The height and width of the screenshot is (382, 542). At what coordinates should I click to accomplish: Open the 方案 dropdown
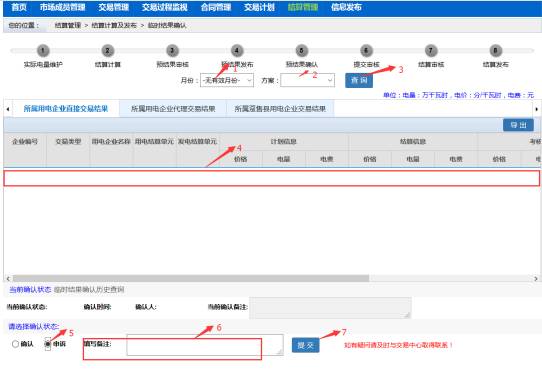(307, 80)
